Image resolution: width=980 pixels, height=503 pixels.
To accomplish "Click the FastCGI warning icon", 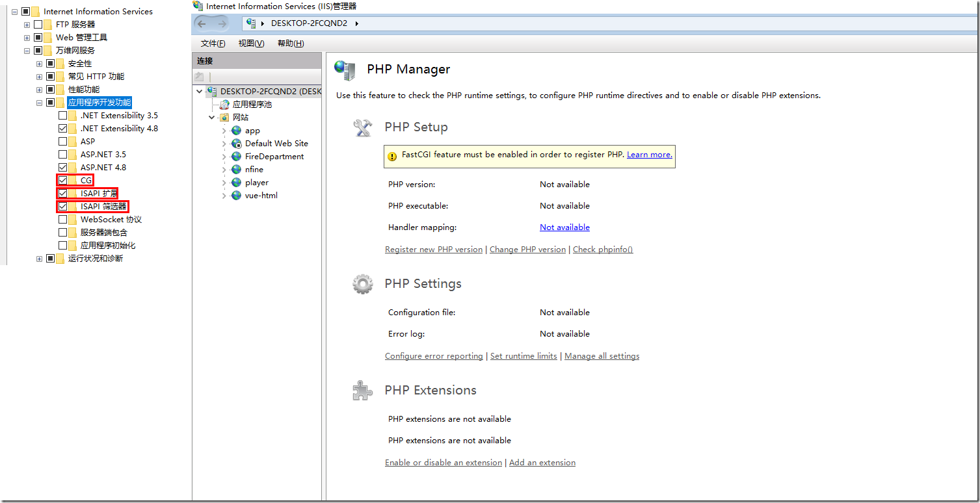I will coord(393,156).
